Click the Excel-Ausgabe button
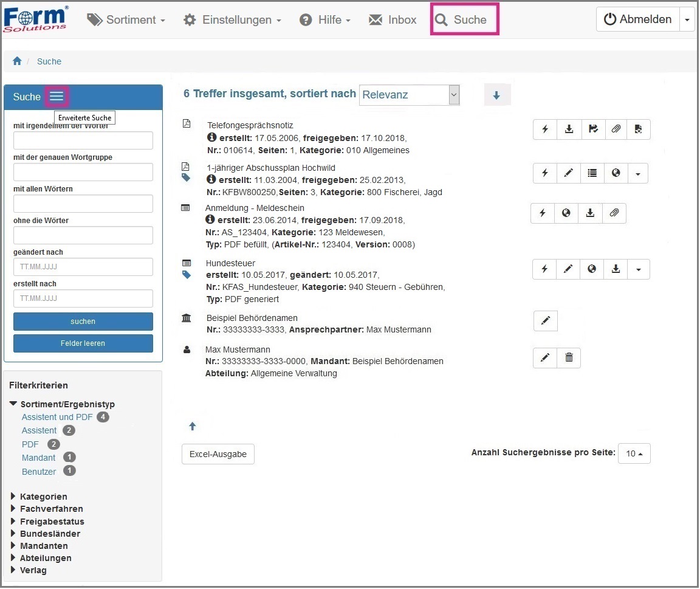Image resolution: width=700 pixels, height=589 pixels. click(218, 454)
